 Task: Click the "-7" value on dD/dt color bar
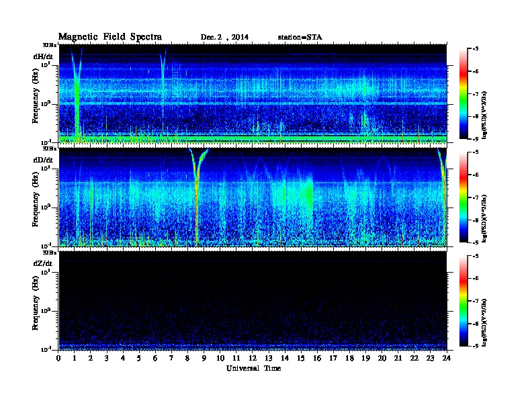(x=476, y=197)
